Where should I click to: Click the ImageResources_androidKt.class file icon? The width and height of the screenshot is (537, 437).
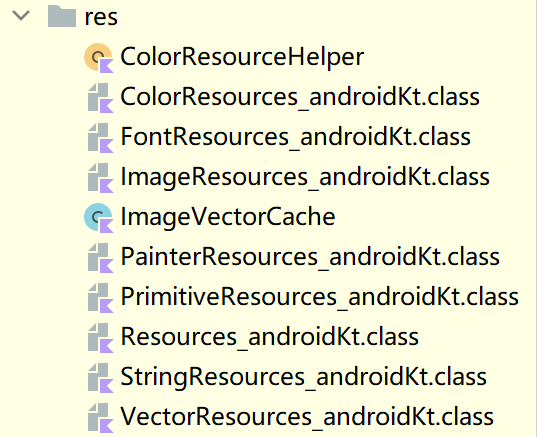pyautogui.click(x=100, y=178)
